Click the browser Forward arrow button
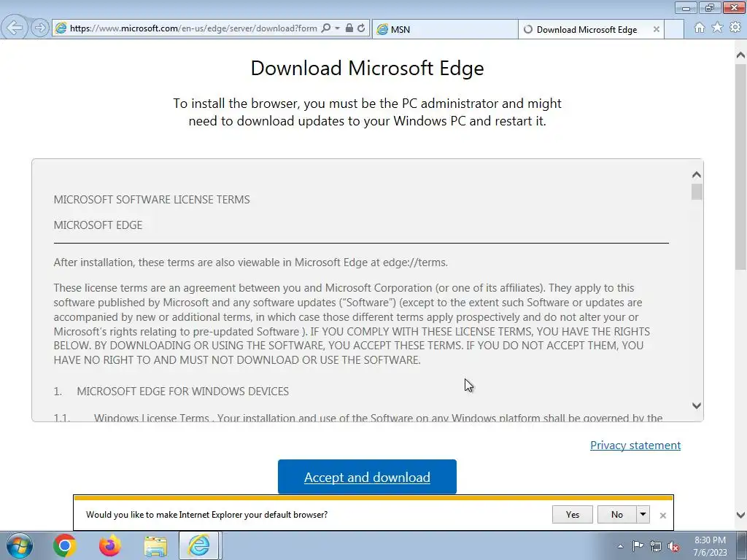This screenshot has width=747, height=560. (x=40, y=28)
